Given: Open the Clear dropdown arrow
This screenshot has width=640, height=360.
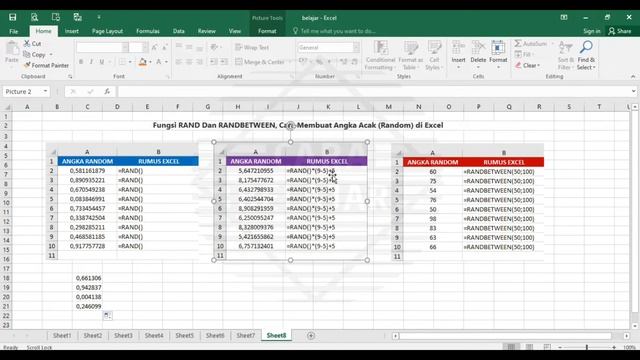Looking at the screenshot, I should pos(539,65).
